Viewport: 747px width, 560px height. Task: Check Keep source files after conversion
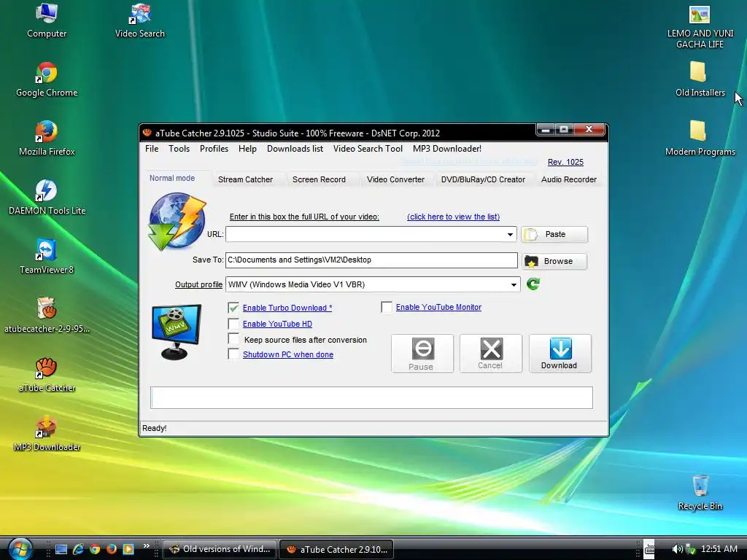point(233,339)
